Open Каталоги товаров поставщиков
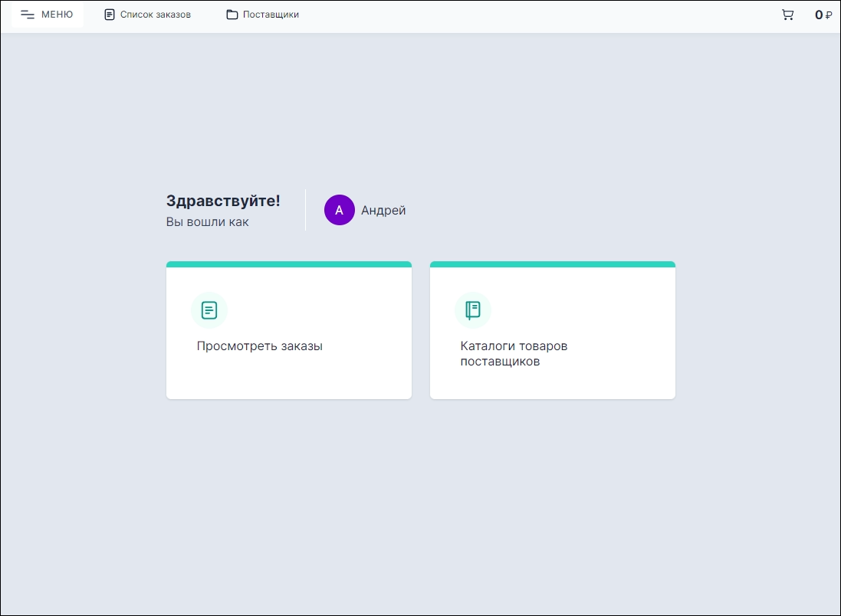The height and width of the screenshot is (616, 841). coord(552,330)
